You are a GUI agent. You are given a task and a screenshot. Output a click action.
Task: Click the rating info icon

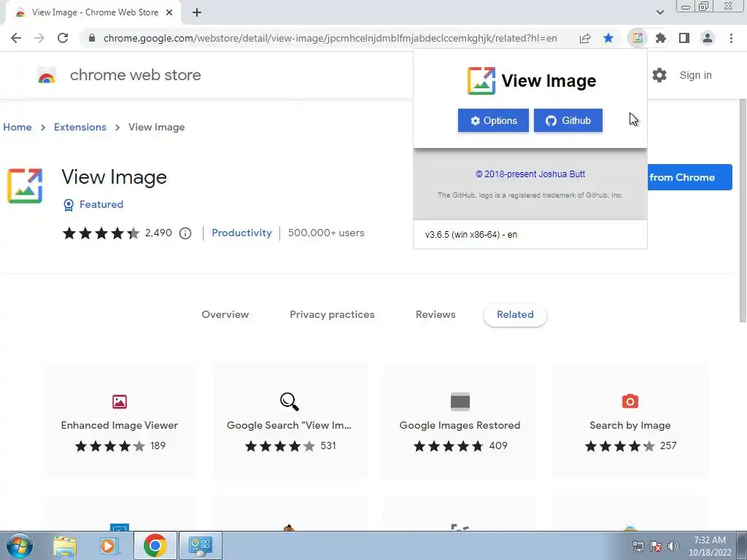pyautogui.click(x=185, y=233)
